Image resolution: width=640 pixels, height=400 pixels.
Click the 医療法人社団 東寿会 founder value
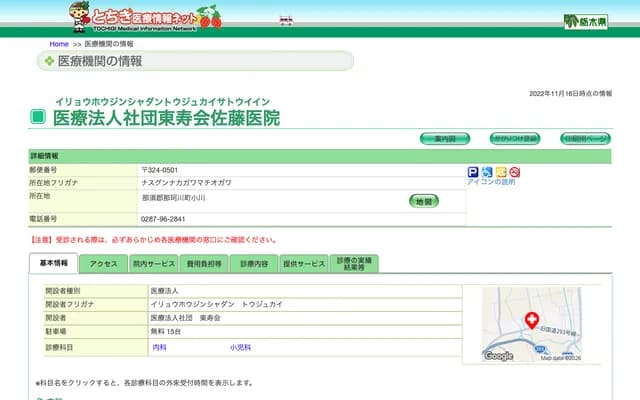tap(185, 318)
